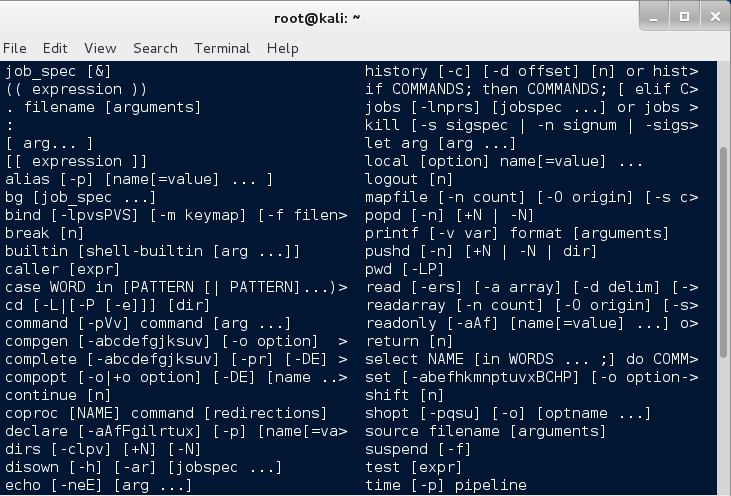Image resolution: width=731 pixels, height=496 pixels.
Task: Close the root@kali terminal window
Action: click(x=715, y=17)
